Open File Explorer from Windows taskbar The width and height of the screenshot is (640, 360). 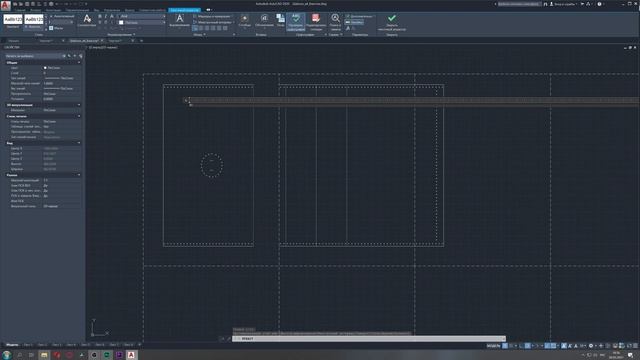click(44, 355)
